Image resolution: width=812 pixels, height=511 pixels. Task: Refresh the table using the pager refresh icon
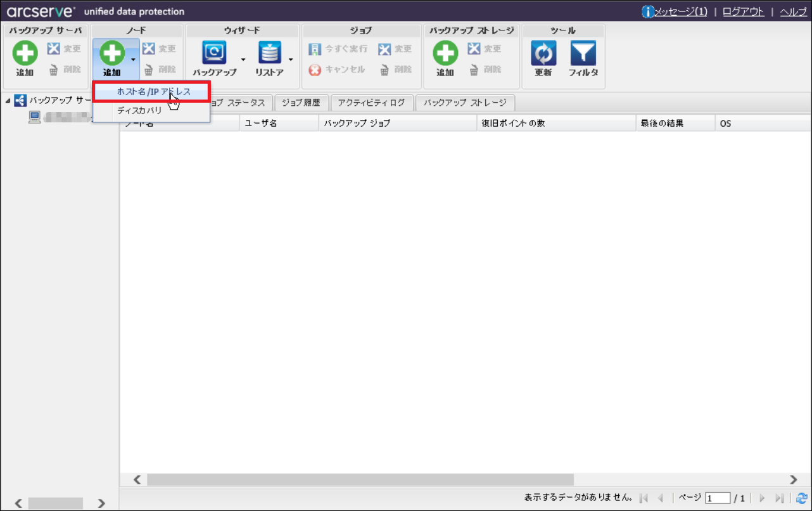click(802, 498)
